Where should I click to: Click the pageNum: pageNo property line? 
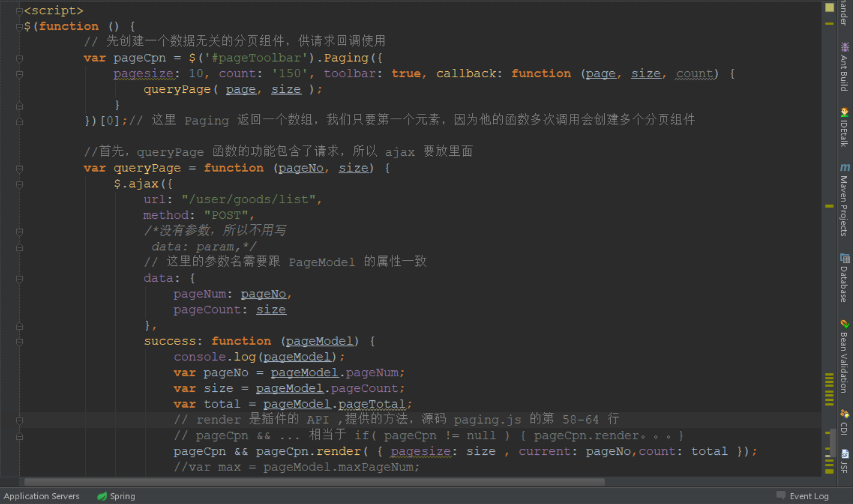coord(232,294)
